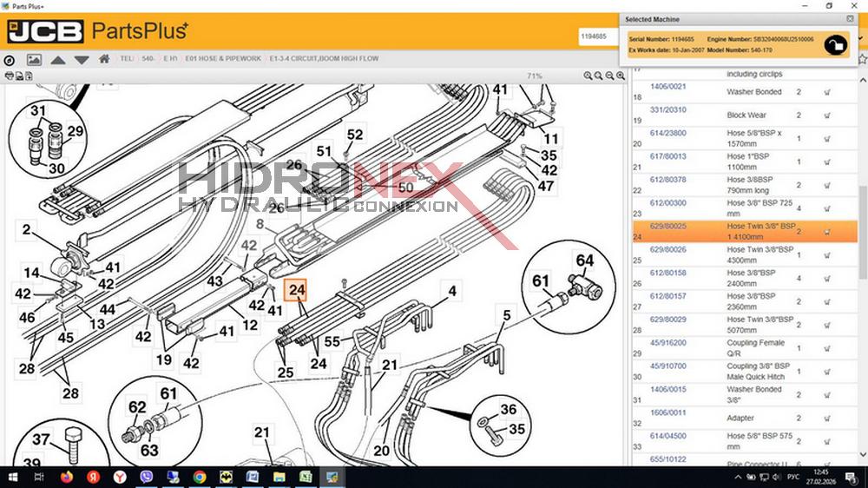Select the Hose 1"BSP 1100mm row
The height and width of the screenshot is (488, 868).
[x=755, y=162]
